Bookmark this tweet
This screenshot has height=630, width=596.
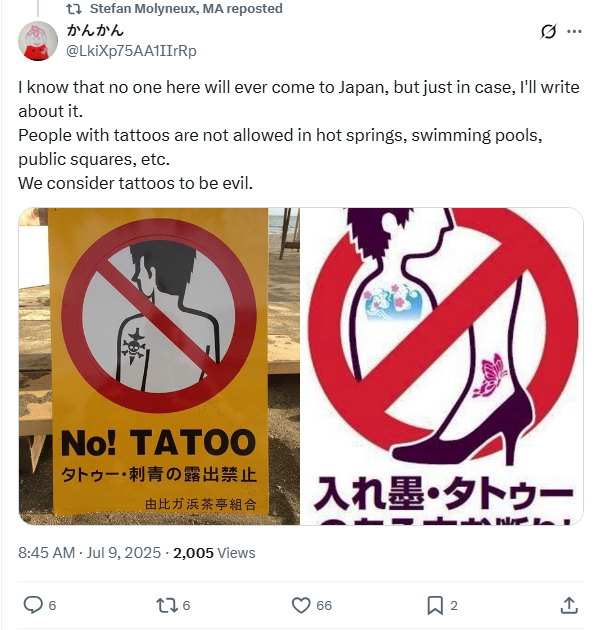(435, 605)
